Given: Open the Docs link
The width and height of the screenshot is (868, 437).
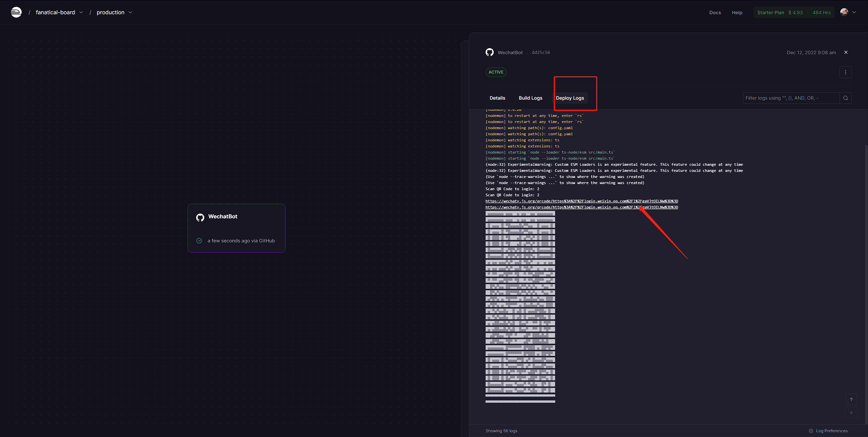Looking at the screenshot, I should (x=715, y=13).
